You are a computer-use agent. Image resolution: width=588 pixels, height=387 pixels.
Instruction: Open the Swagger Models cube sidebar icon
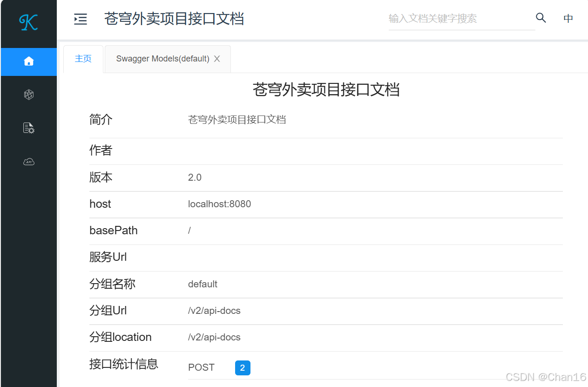[x=28, y=95]
